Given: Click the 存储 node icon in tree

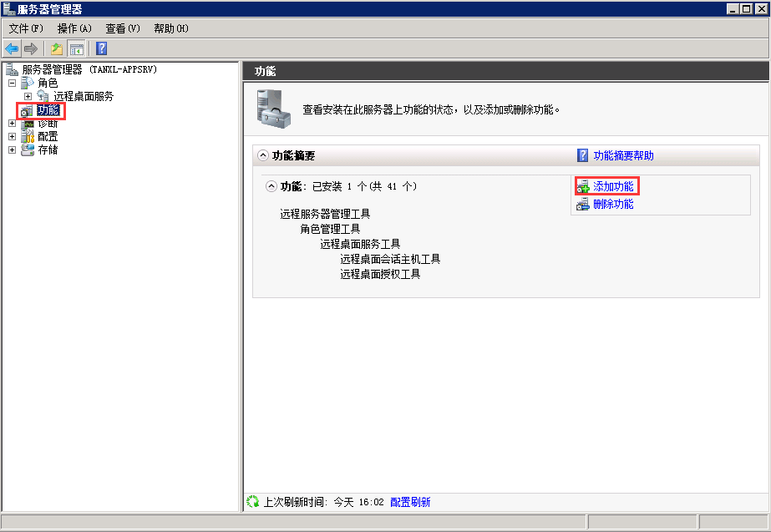Looking at the screenshot, I should tap(28, 149).
